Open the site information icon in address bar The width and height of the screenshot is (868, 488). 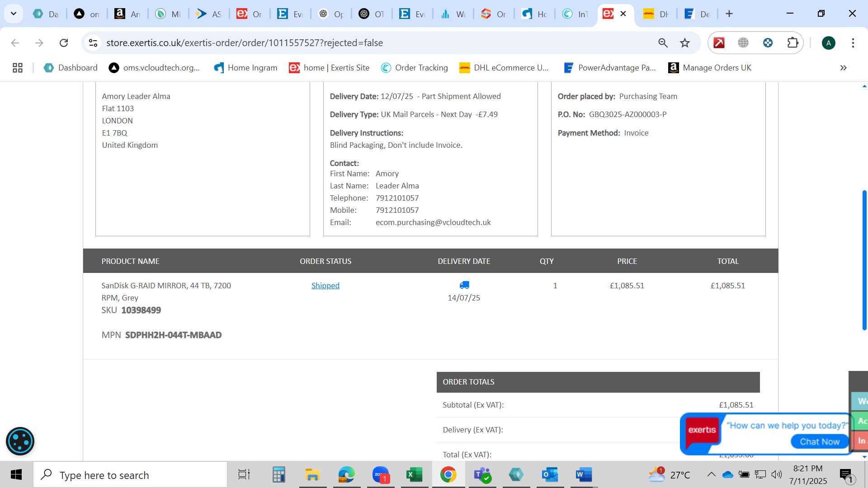coord(93,43)
